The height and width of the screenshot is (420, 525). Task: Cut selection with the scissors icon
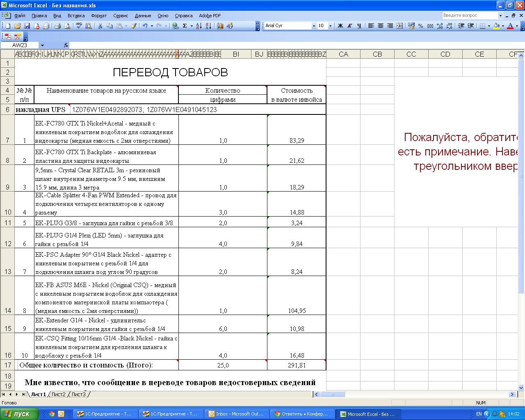[100, 26]
